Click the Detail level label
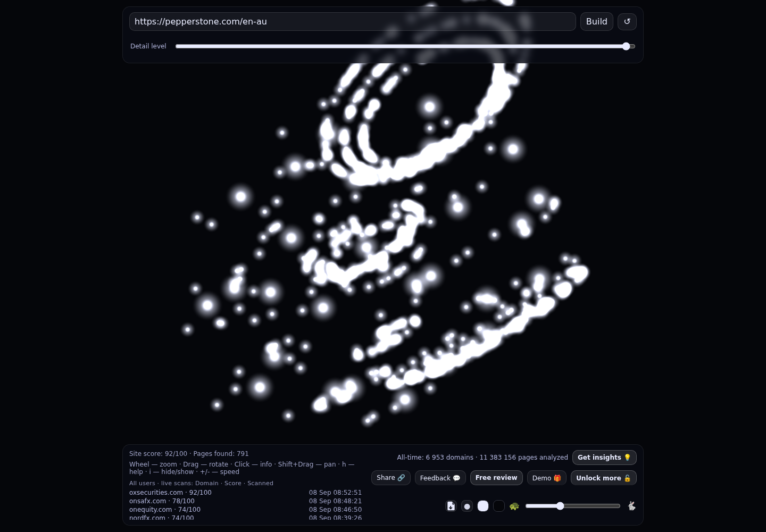 tap(148, 46)
